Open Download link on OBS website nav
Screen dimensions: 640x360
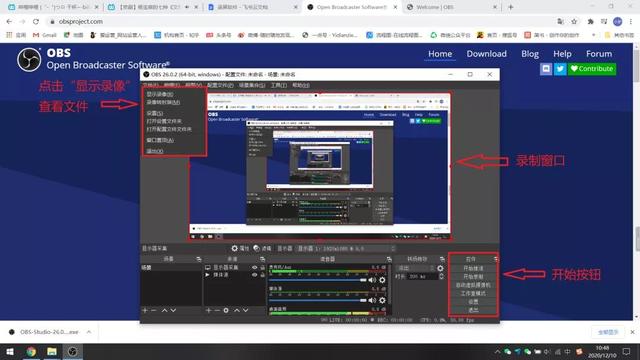pyautogui.click(x=487, y=53)
